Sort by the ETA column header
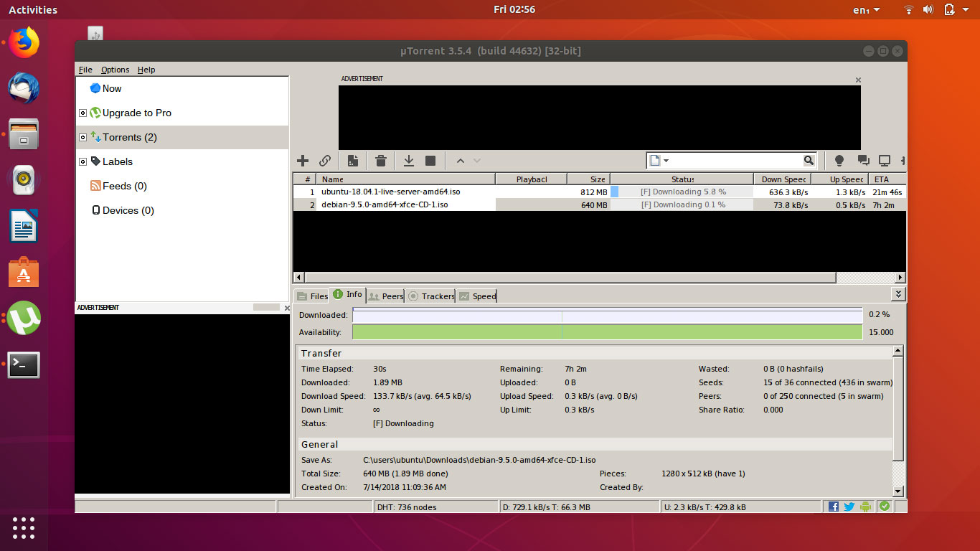Image resolution: width=980 pixels, height=551 pixels. click(887, 179)
